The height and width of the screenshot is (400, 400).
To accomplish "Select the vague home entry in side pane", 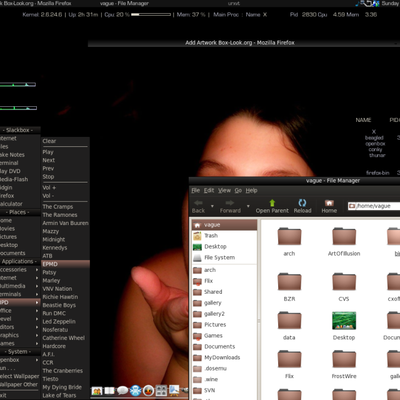I will point(224,225).
